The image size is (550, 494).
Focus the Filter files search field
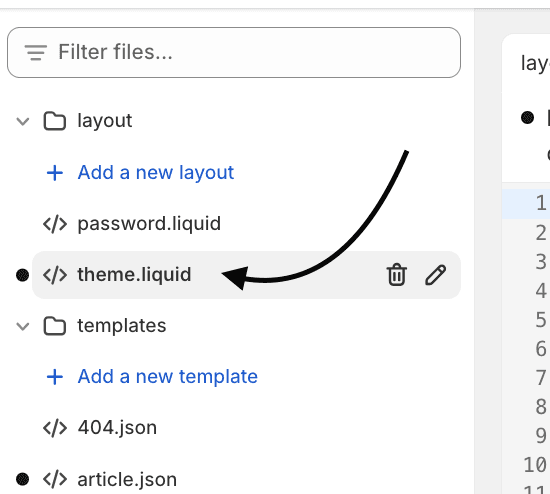click(x=234, y=52)
